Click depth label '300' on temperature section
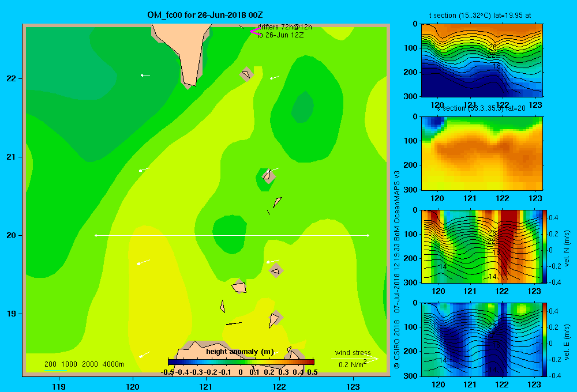The image size is (577, 392). (411, 96)
